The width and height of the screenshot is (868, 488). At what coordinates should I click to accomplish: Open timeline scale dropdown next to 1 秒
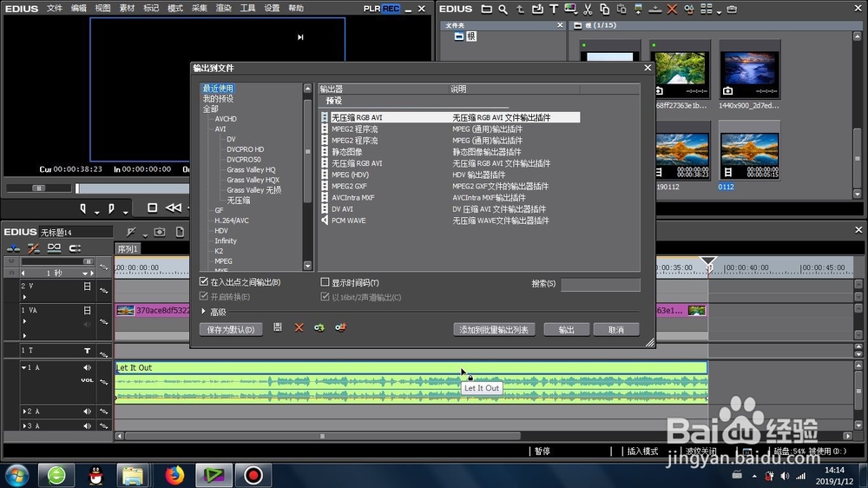(85, 274)
